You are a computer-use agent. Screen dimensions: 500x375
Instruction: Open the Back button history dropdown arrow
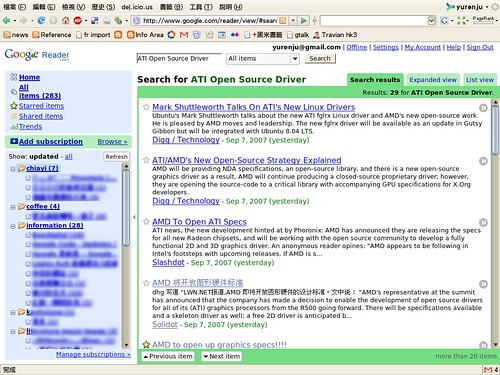[15, 21]
